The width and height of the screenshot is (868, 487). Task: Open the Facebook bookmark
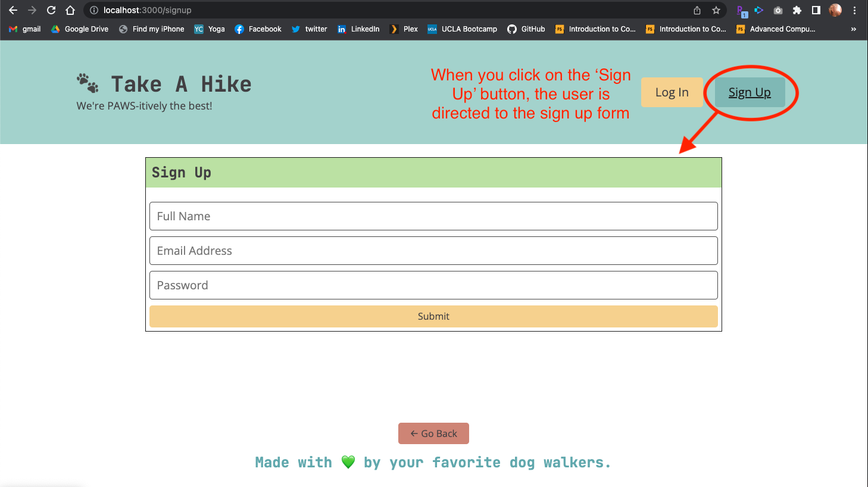pos(258,29)
